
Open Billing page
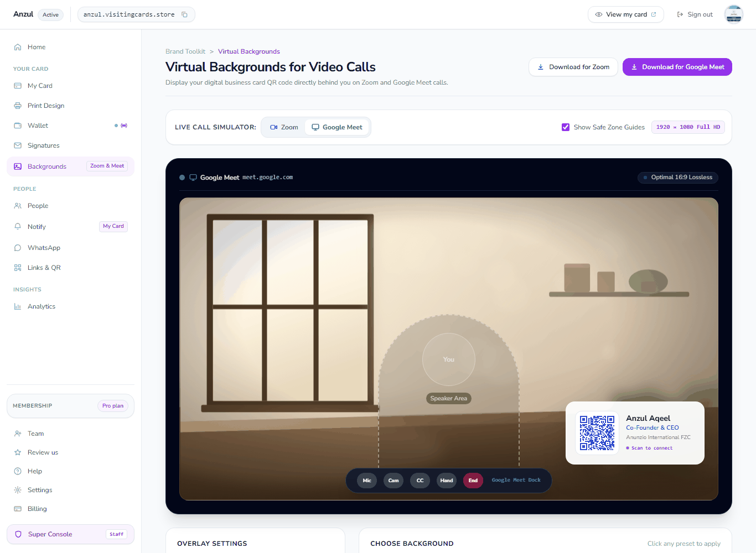[70, 509]
